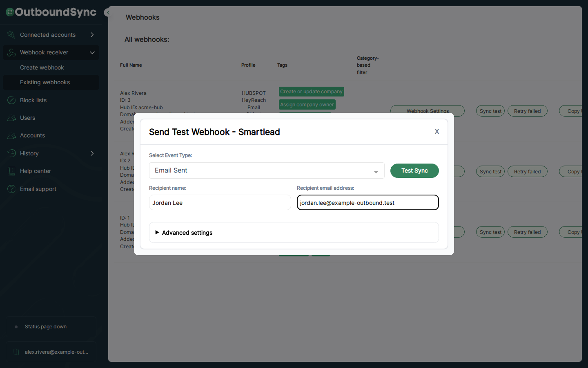Click the Recipient email address field
This screenshot has width=588, height=368.
tap(368, 202)
